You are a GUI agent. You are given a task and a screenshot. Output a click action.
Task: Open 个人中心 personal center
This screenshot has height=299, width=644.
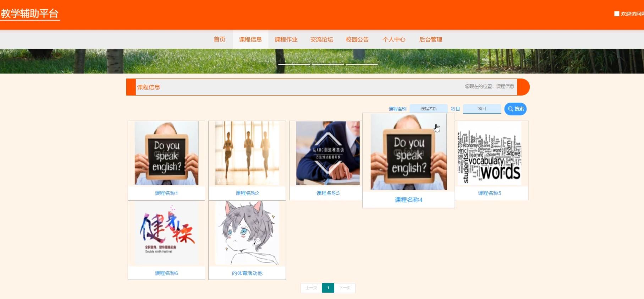(x=394, y=39)
